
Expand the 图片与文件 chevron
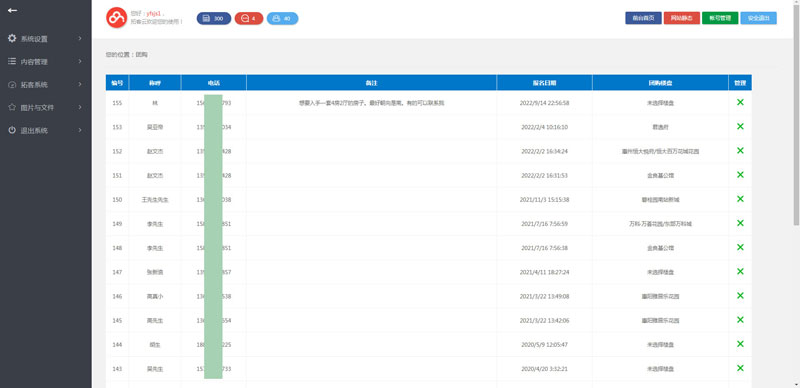80,107
